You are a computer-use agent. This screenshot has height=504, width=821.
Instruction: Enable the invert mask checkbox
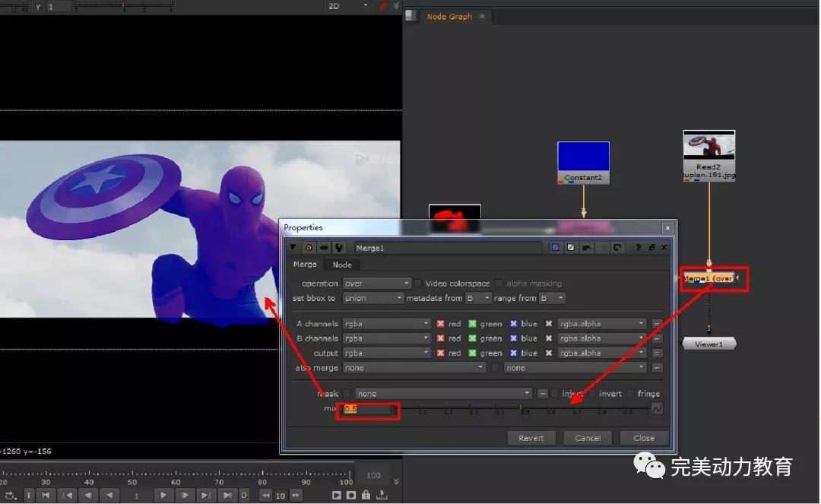pos(592,394)
